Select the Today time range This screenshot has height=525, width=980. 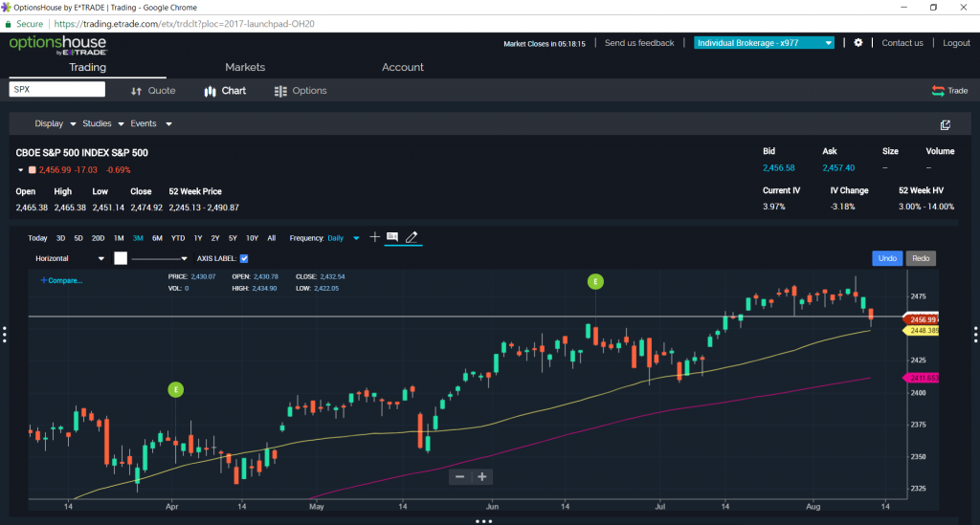point(37,238)
